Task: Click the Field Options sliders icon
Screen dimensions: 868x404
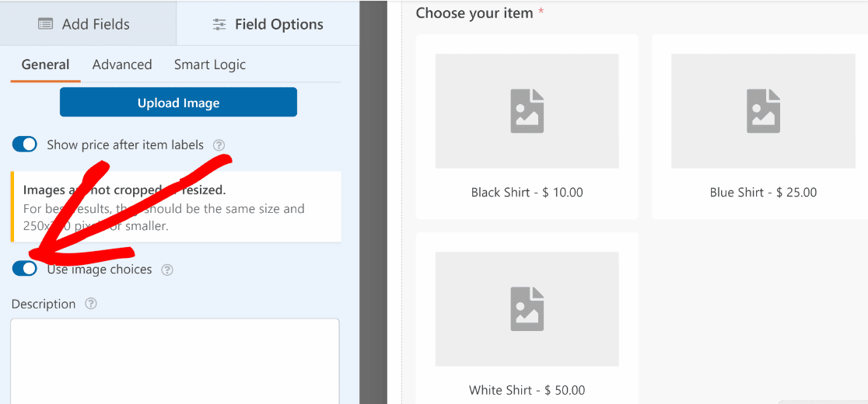Action: click(220, 24)
